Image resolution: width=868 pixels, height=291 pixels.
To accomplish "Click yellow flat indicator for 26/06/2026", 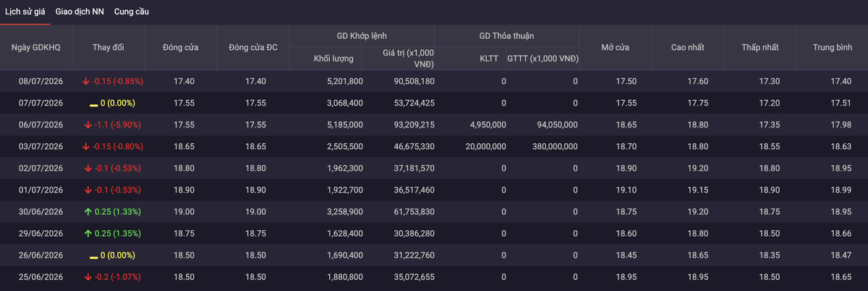I will coord(93,255).
